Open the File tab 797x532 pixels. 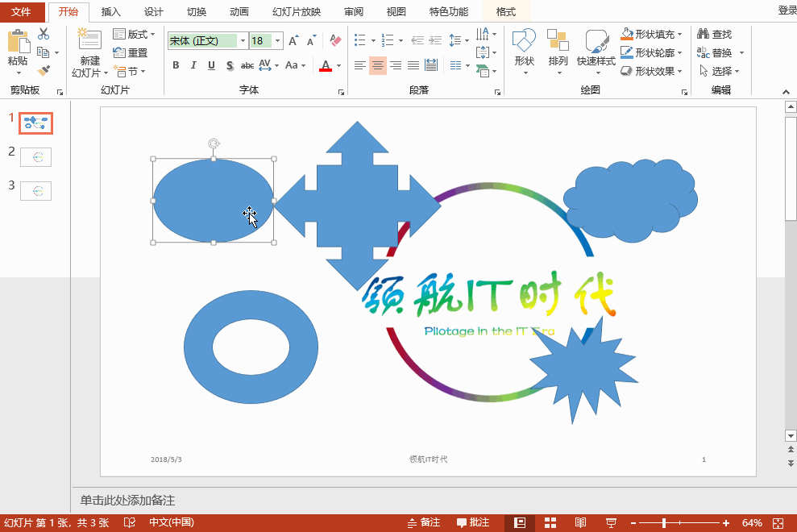[x=21, y=11]
